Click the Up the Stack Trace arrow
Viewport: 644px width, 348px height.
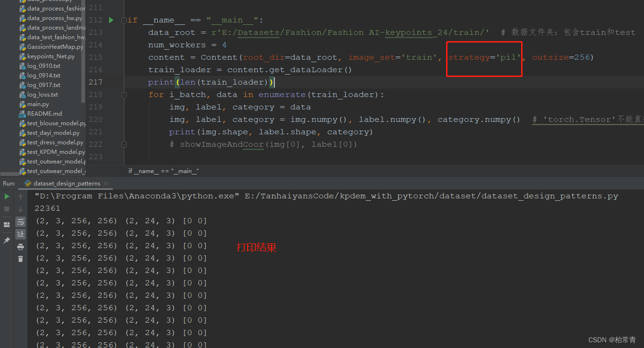pos(21,196)
